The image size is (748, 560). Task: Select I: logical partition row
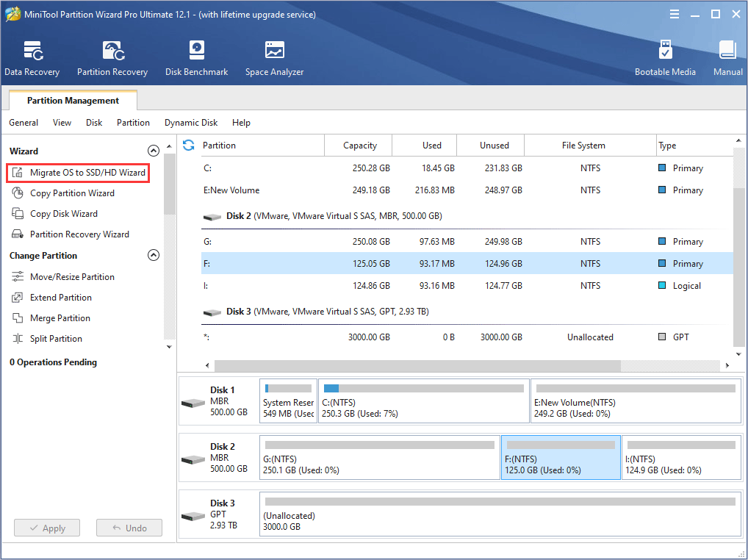(x=467, y=285)
